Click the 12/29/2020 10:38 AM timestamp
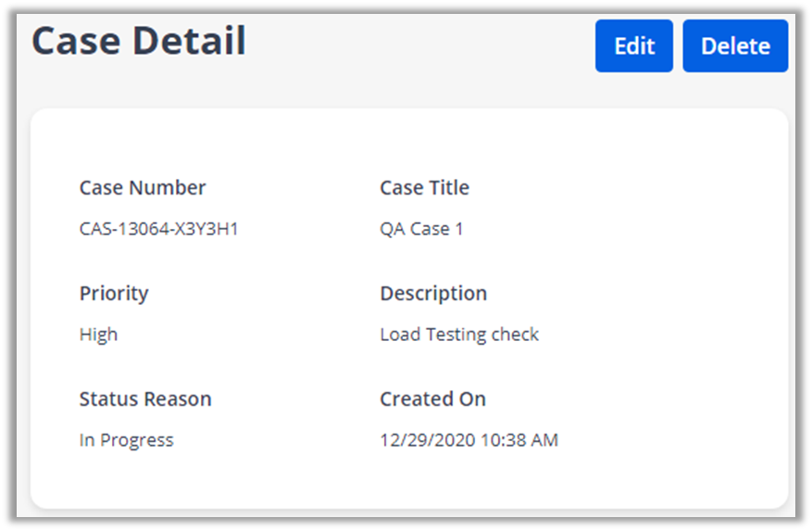 pos(468,440)
